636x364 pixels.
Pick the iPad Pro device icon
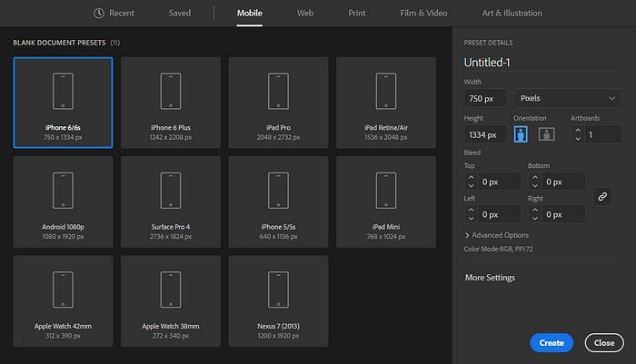point(278,91)
